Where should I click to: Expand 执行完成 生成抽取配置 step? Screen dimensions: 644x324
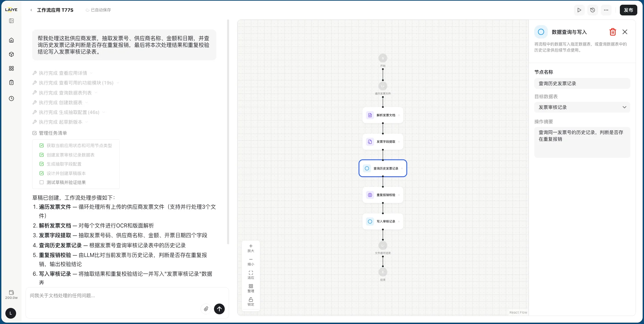(69, 112)
